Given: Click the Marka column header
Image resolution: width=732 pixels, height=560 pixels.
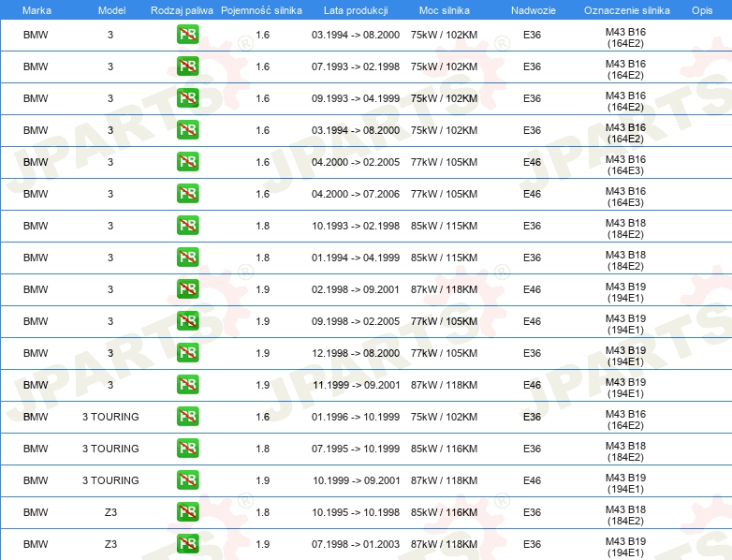Looking at the screenshot, I should (x=37, y=10).
